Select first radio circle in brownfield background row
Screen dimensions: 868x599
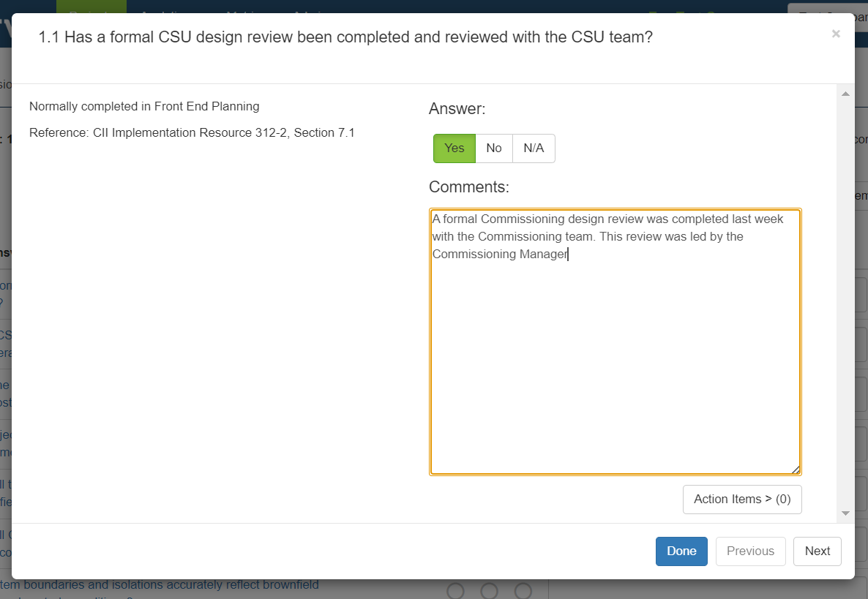(455, 591)
